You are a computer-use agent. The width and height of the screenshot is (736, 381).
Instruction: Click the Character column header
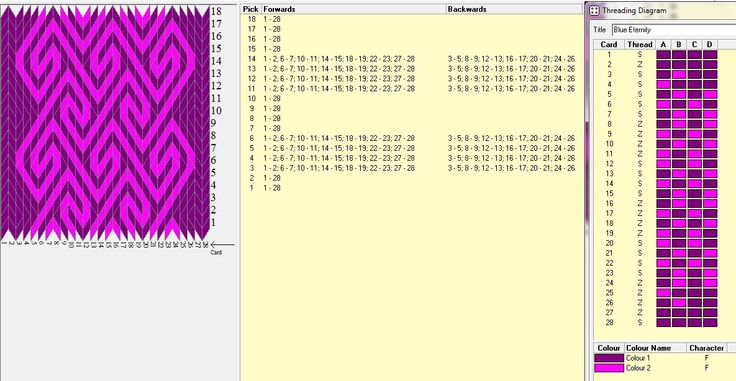(706, 348)
